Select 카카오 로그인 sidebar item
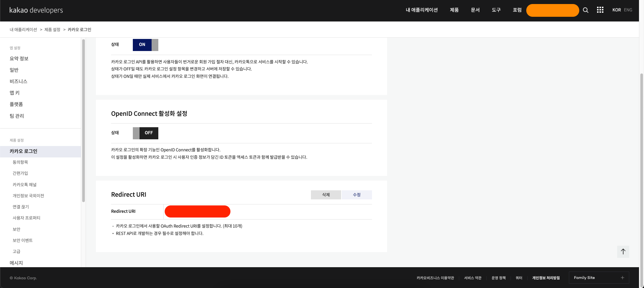 (x=40, y=151)
